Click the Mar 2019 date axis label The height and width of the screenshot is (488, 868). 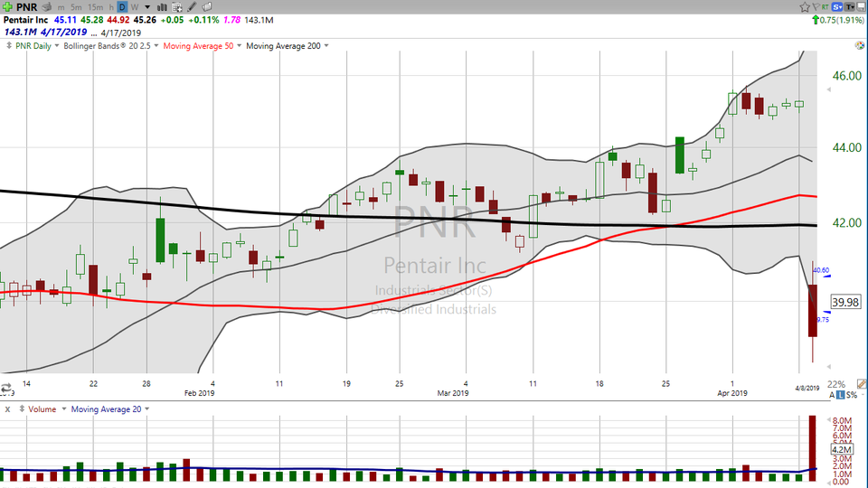click(x=453, y=393)
